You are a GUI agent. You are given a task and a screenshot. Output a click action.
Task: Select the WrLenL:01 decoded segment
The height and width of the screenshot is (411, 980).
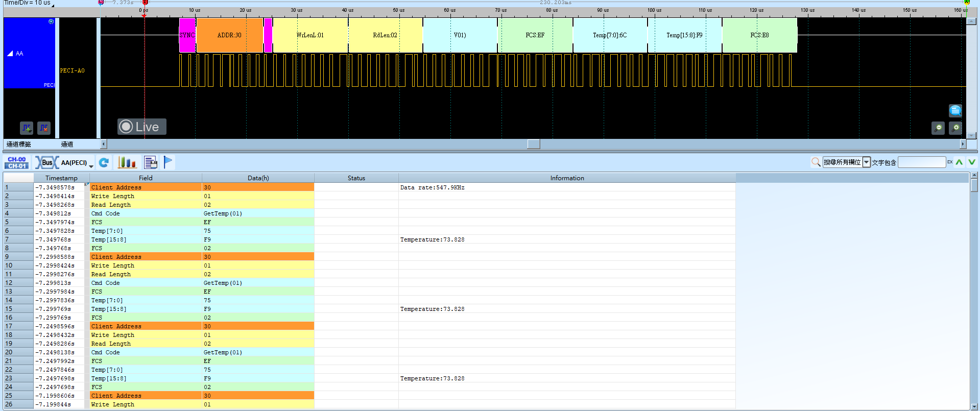tap(310, 35)
